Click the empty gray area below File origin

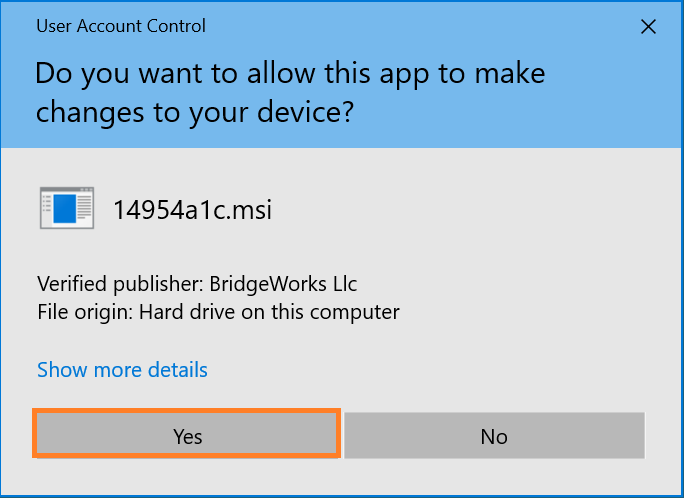click(x=340, y=342)
